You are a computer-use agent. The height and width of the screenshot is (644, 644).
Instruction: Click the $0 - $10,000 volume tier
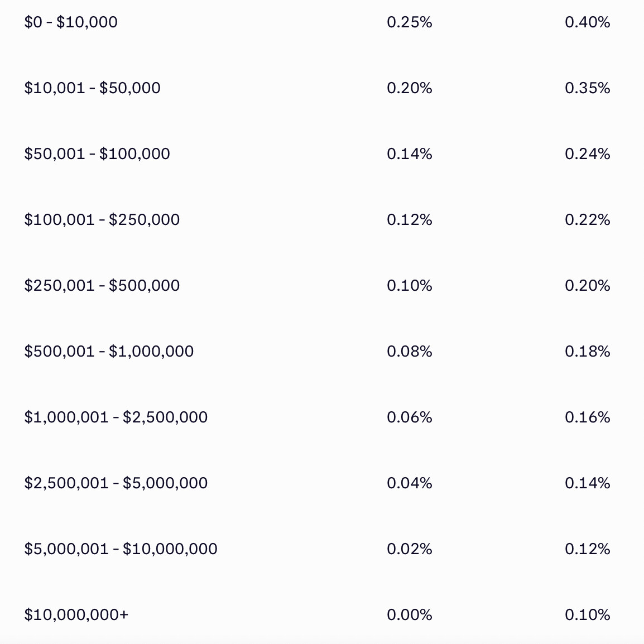coord(71,22)
